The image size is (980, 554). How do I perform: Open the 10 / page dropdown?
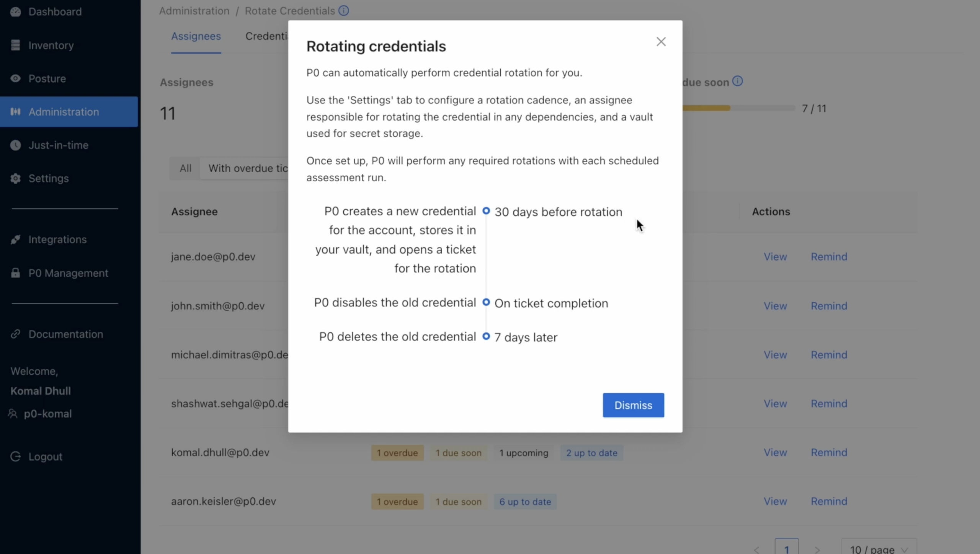(x=879, y=549)
